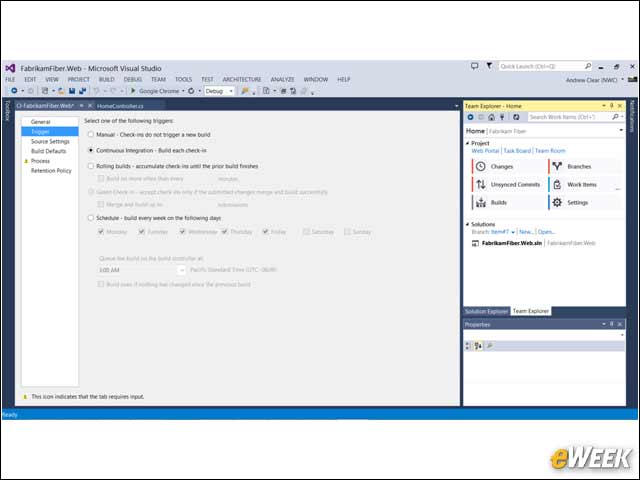Open the ARCHITECTURE menu
640x480 pixels.
pyautogui.click(x=242, y=80)
